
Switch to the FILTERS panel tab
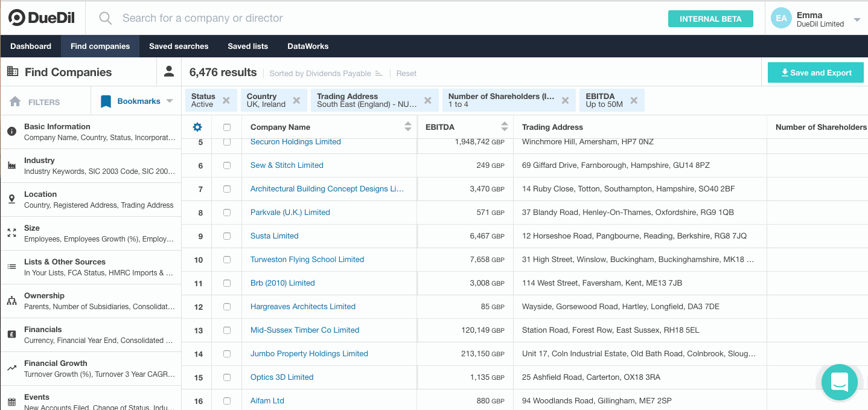(x=45, y=101)
